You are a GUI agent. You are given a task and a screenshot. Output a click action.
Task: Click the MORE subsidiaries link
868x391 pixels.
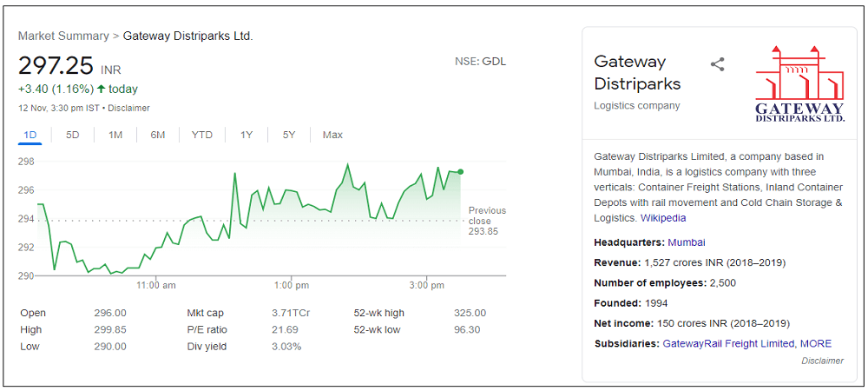coord(815,343)
